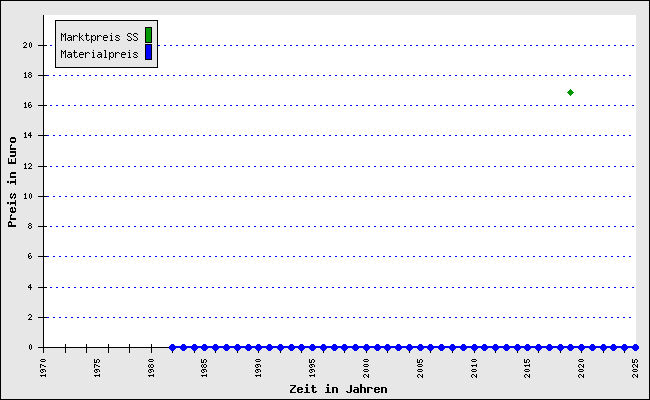Click the 1985 x-axis label
This screenshot has height=400, width=650.
(x=205, y=368)
